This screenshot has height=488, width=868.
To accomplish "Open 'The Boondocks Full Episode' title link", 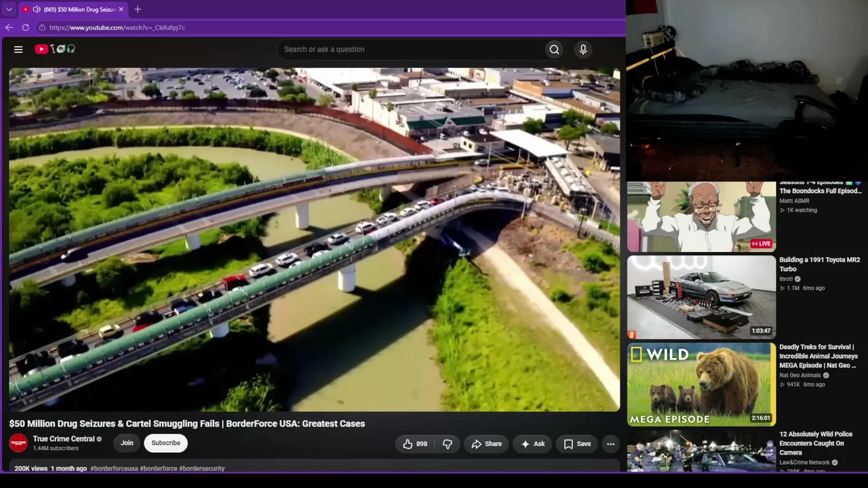I will coord(820,187).
